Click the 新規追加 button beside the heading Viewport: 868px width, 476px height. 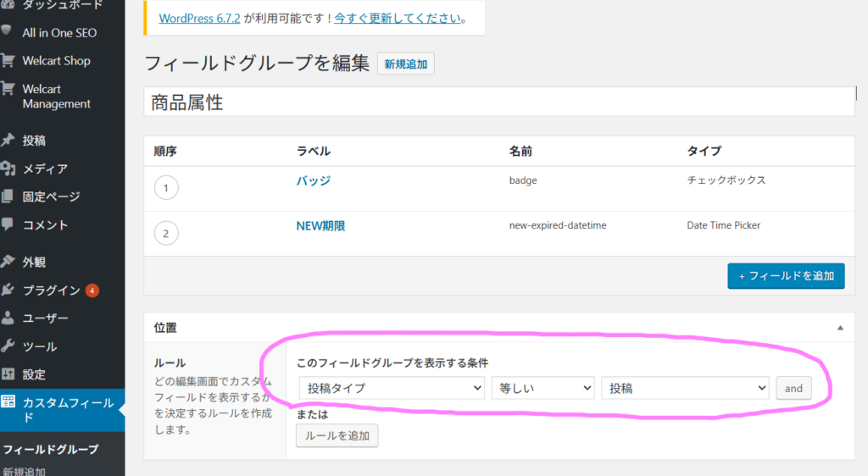tap(405, 64)
